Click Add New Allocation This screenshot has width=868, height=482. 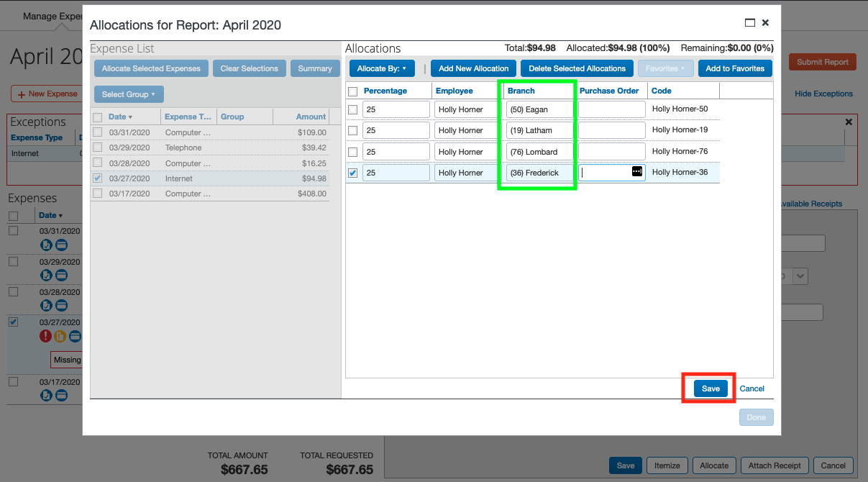pos(473,68)
